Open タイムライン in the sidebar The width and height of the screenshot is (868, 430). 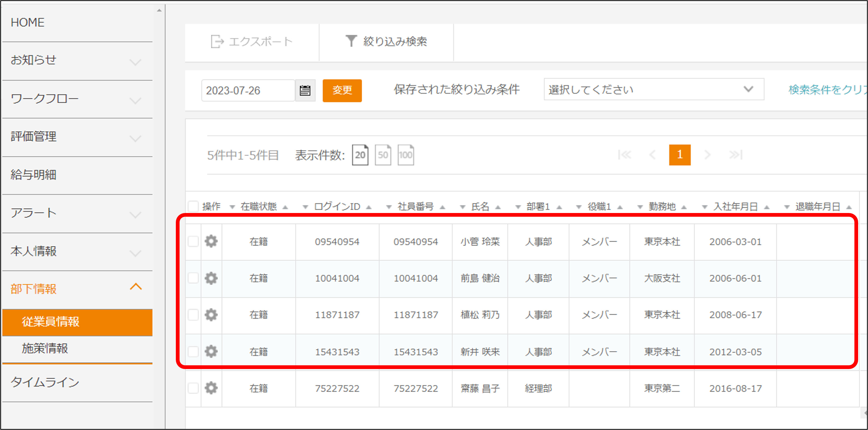point(45,382)
